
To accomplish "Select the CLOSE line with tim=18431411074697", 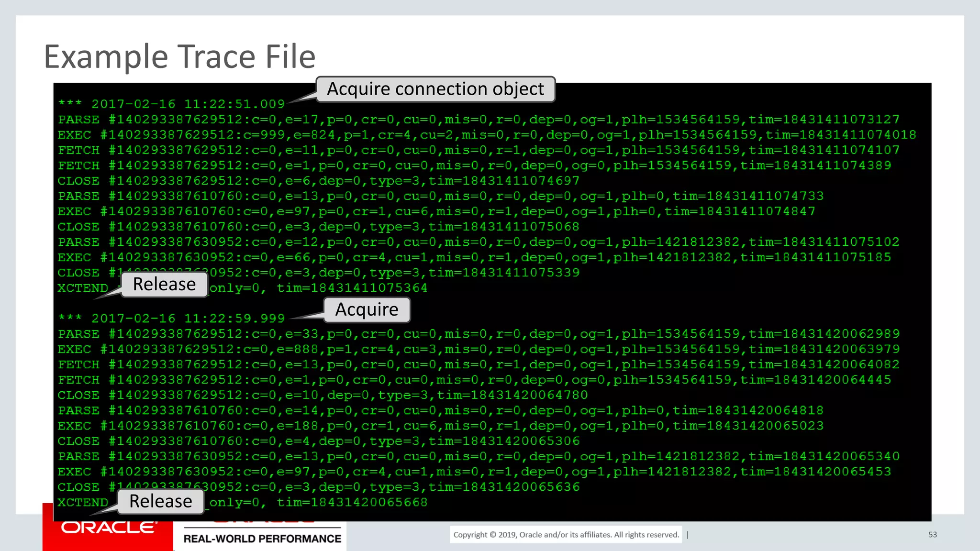I will [x=319, y=180].
